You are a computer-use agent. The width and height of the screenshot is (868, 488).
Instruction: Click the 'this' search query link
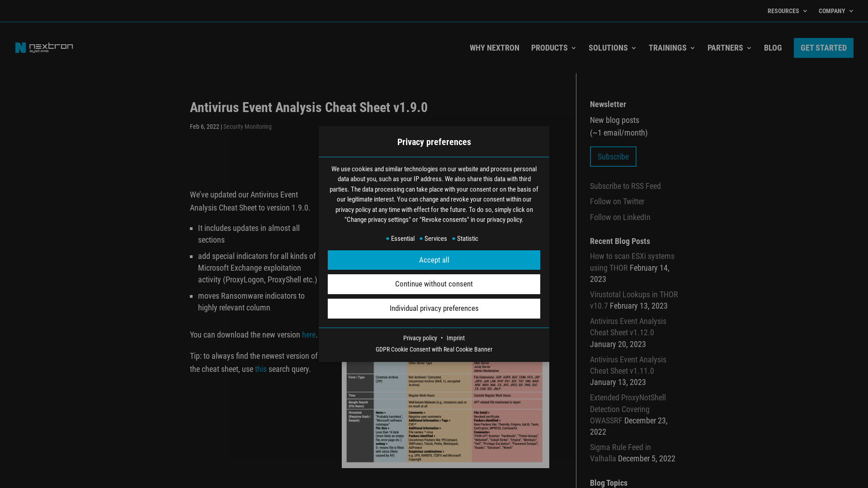pyautogui.click(x=260, y=369)
